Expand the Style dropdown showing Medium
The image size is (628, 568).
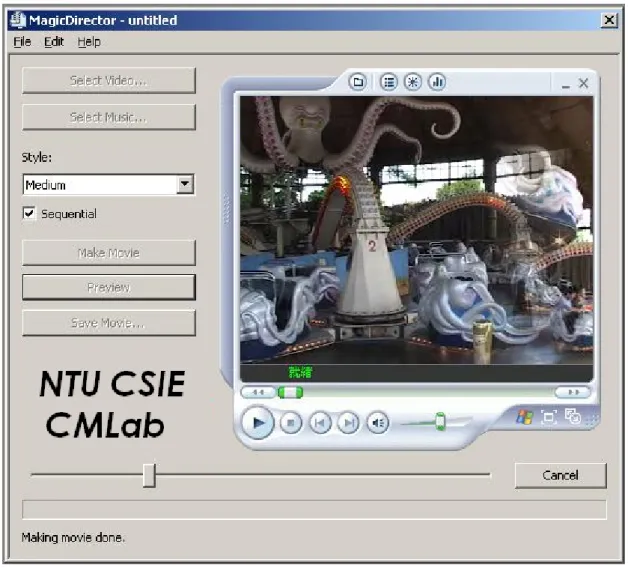point(185,184)
